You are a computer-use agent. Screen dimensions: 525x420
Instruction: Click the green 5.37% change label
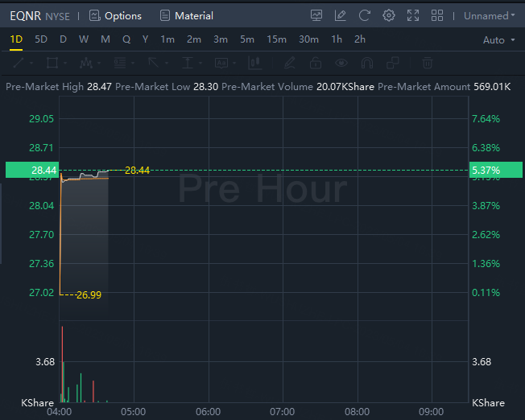pos(496,170)
